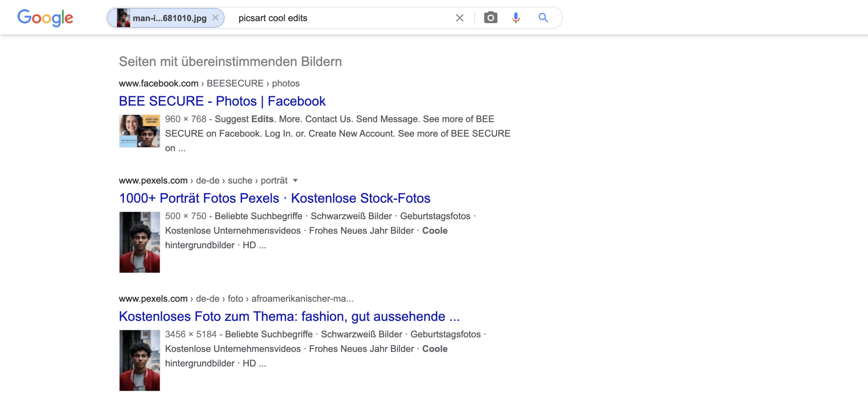The width and height of the screenshot is (868, 412).
Task: Open the BEE SECURE - Photos Facebook result
Action: click(x=222, y=101)
